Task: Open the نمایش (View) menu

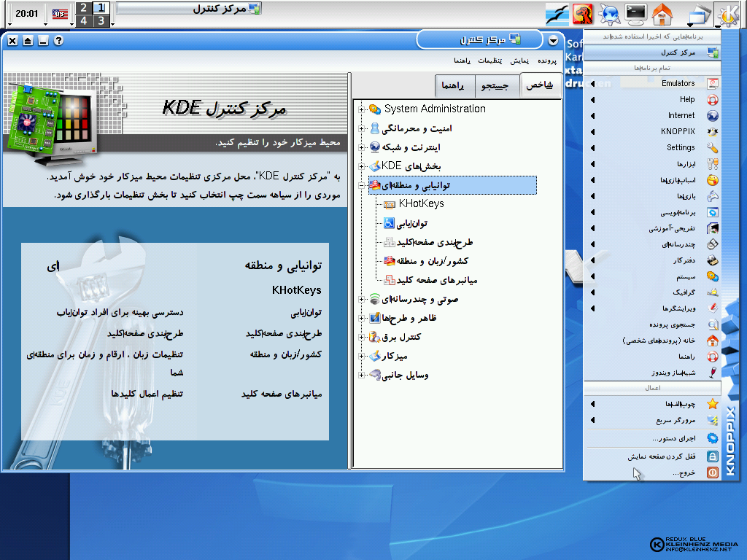Action: (x=519, y=61)
